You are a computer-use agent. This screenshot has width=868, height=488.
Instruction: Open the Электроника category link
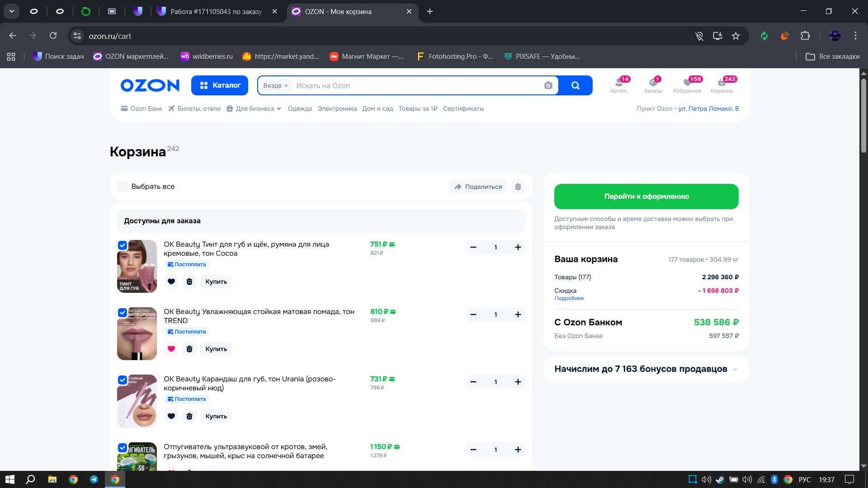pyautogui.click(x=337, y=108)
